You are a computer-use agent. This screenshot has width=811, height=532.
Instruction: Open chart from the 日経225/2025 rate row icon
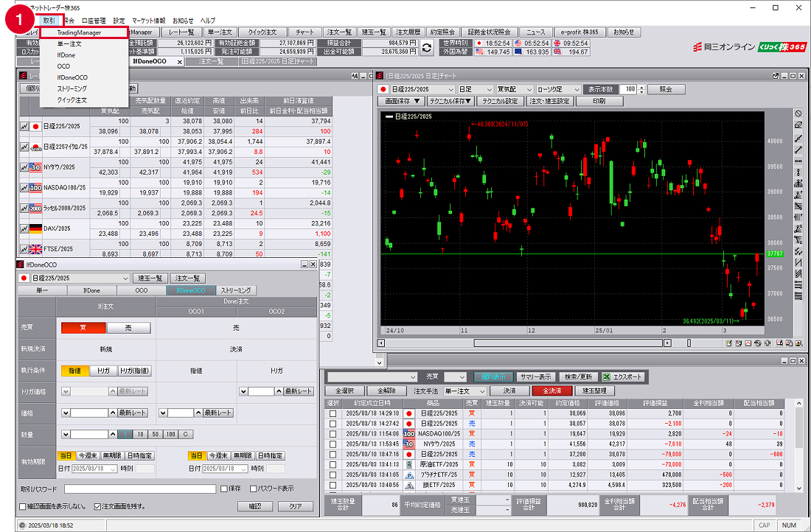(24, 126)
